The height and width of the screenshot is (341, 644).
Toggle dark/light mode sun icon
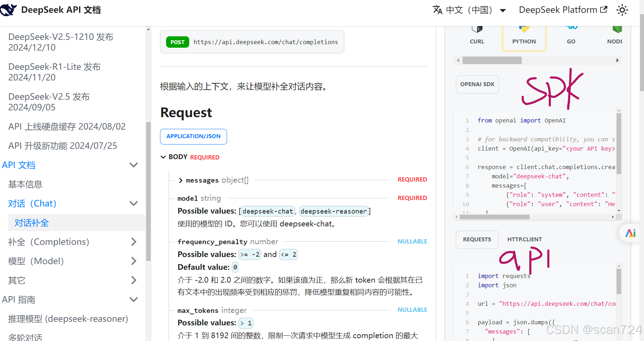(622, 10)
